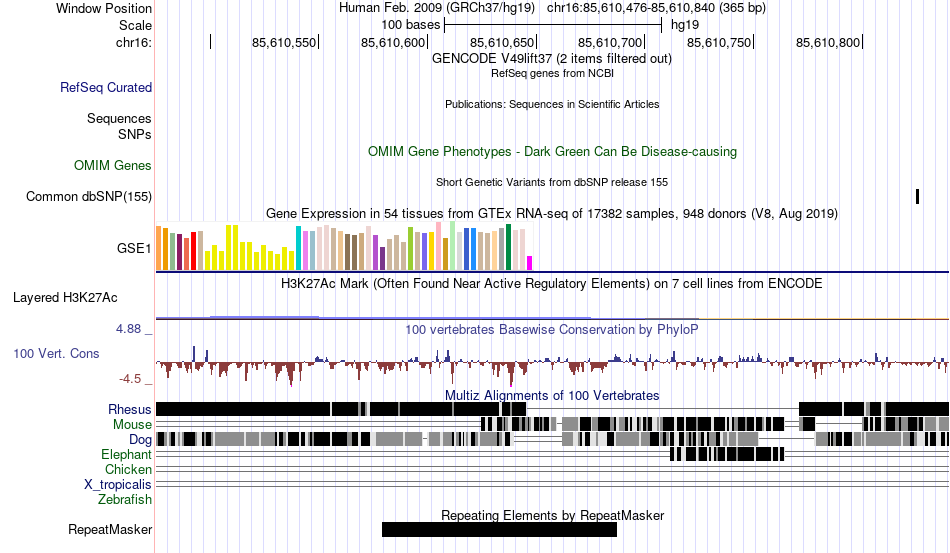
Task: Click Publications: Sequences in Scientific Articles title
Action: [552, 104]
